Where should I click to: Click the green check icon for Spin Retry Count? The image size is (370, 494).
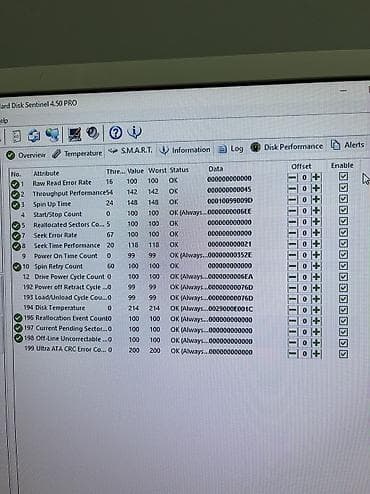pos(17,267)
